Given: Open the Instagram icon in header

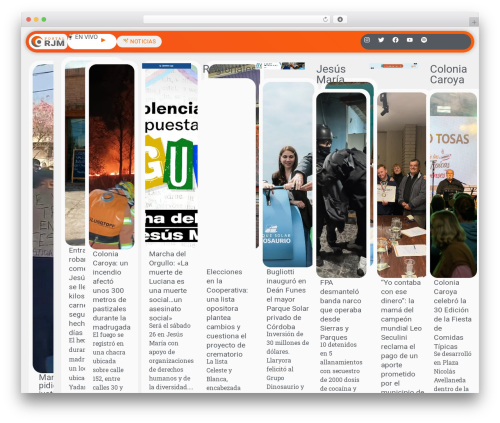Looking at the screenshot, I should [x=367, y=40].
